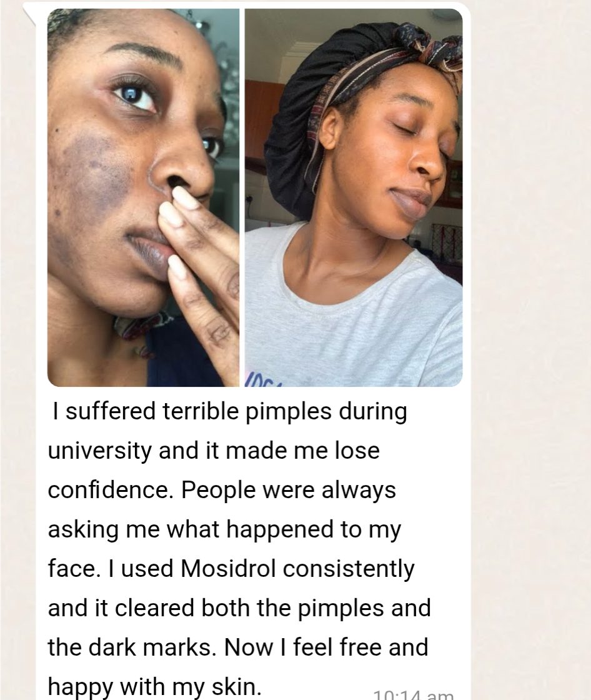Viewport: 591px width, 700px height.
Task: Open the right after-treatment photo
Action: (354, 197)
